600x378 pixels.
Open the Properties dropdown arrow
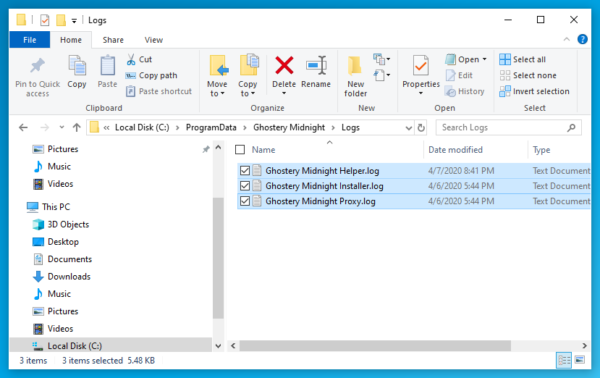(421, 93)
